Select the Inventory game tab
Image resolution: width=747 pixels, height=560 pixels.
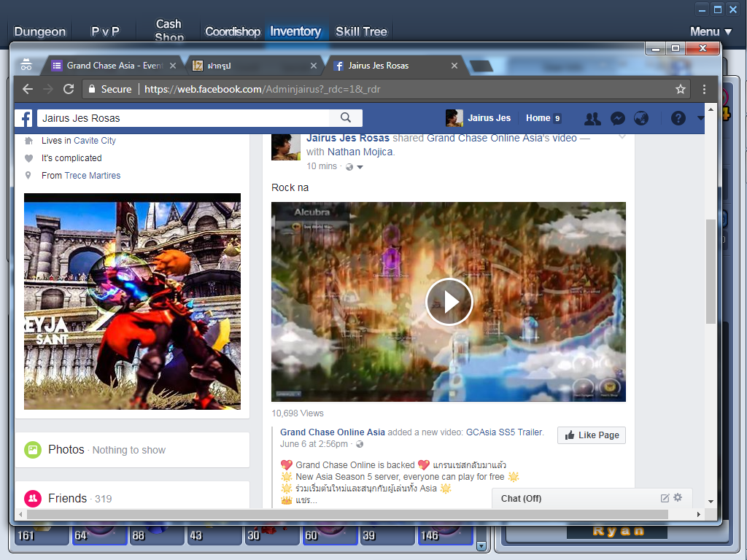coord(295,31)
